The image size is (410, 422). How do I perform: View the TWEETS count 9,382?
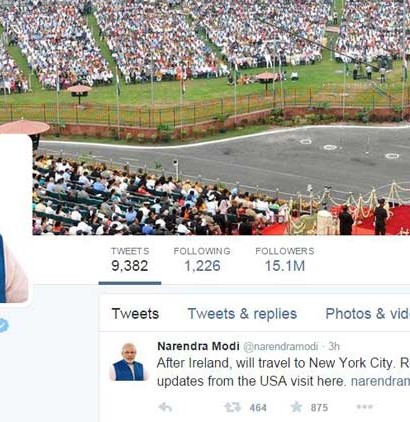[130, 260]
